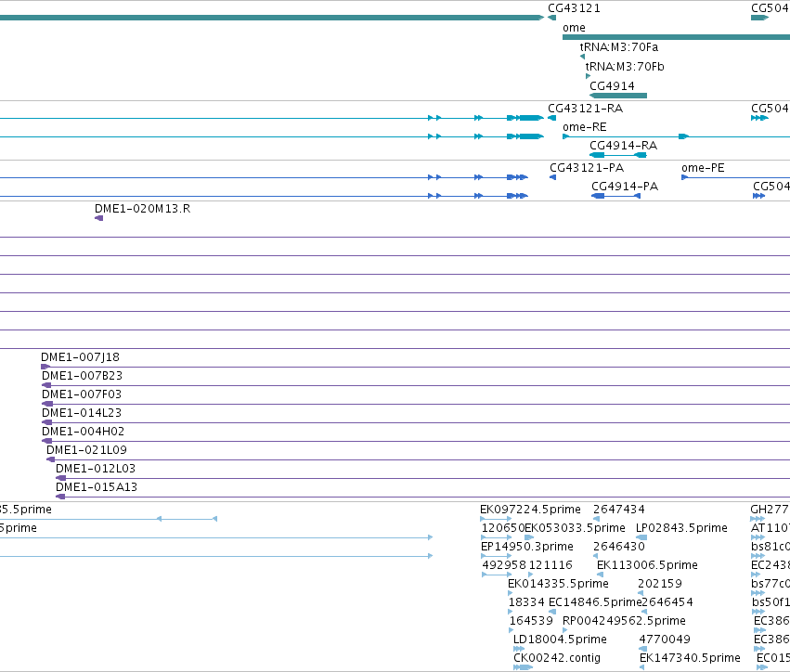
Task: Click the DME1-020M13.R arrow glyph
Action: [98, 218]
